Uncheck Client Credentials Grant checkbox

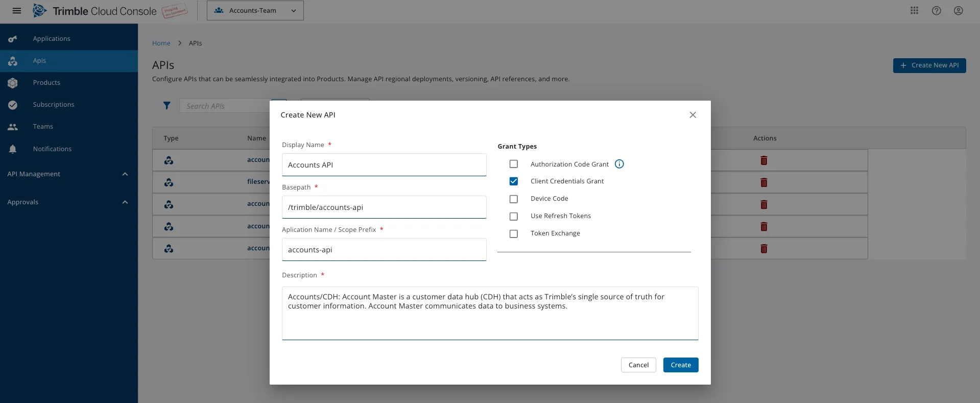pos(514,181)
